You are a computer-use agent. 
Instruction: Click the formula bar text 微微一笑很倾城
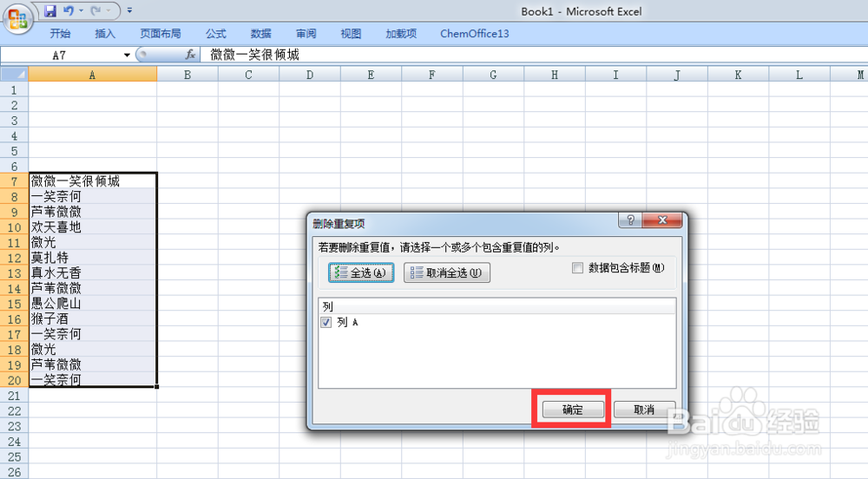254,55
